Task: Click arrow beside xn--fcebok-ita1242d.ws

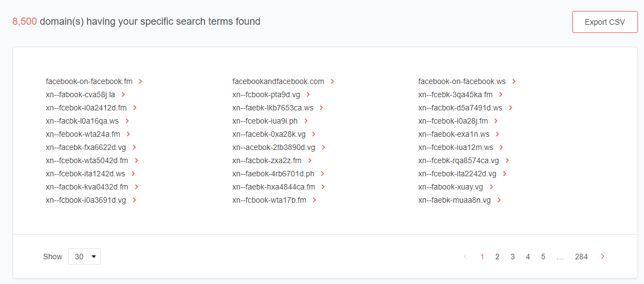Action: pyautogui.click(x=133, y=174)
